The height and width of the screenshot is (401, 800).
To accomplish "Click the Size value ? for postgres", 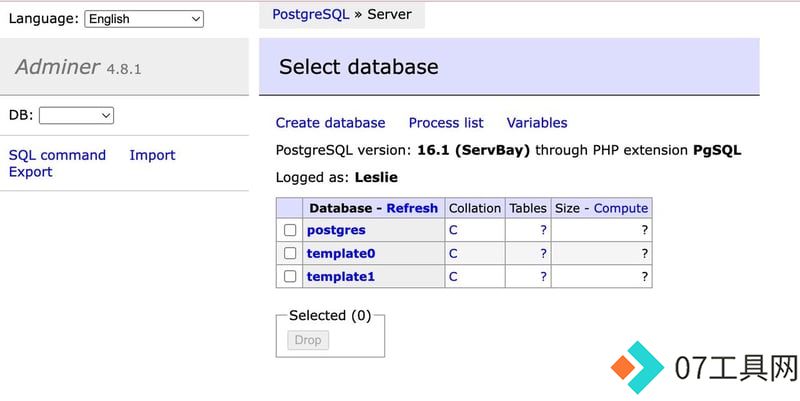I will pos(645,230).
